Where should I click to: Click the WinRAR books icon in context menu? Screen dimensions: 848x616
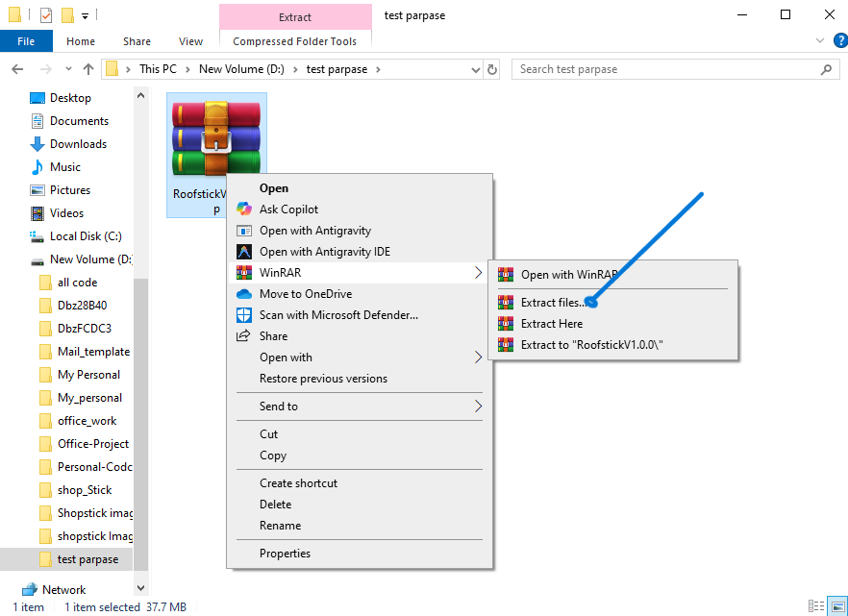244,273
